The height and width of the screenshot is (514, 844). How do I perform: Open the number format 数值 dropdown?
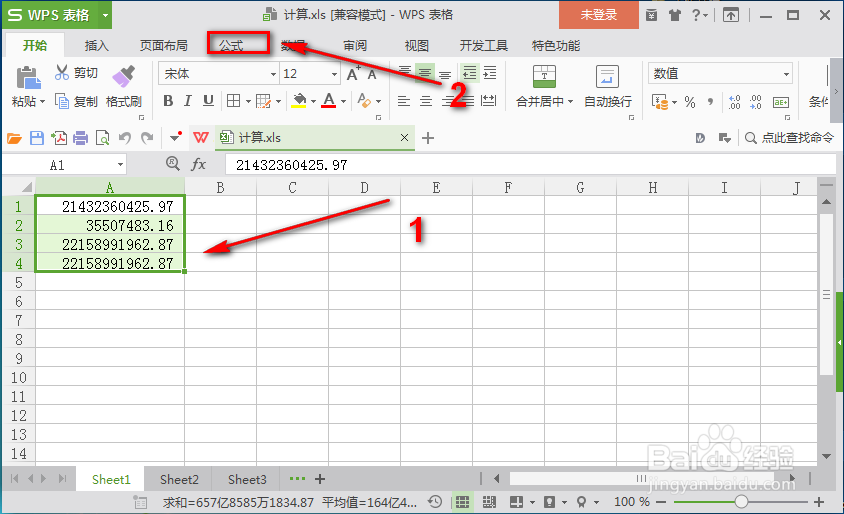click(786, 74)
